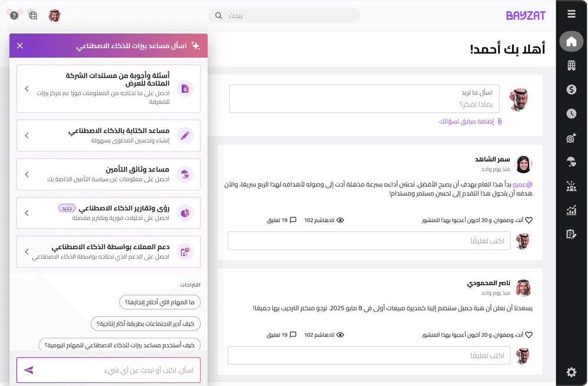
Task: Open the time and attendance clock icon
Action: click(570, 113)
